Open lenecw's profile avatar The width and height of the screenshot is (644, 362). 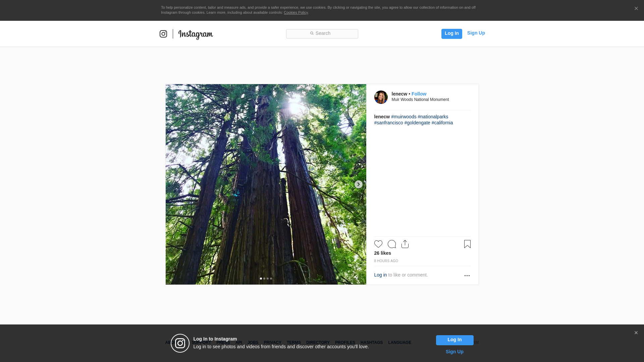[381, 97]
